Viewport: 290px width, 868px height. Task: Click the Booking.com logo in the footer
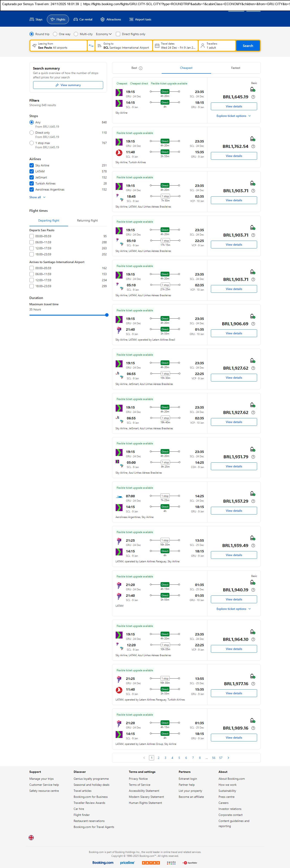tap(103, 862)
